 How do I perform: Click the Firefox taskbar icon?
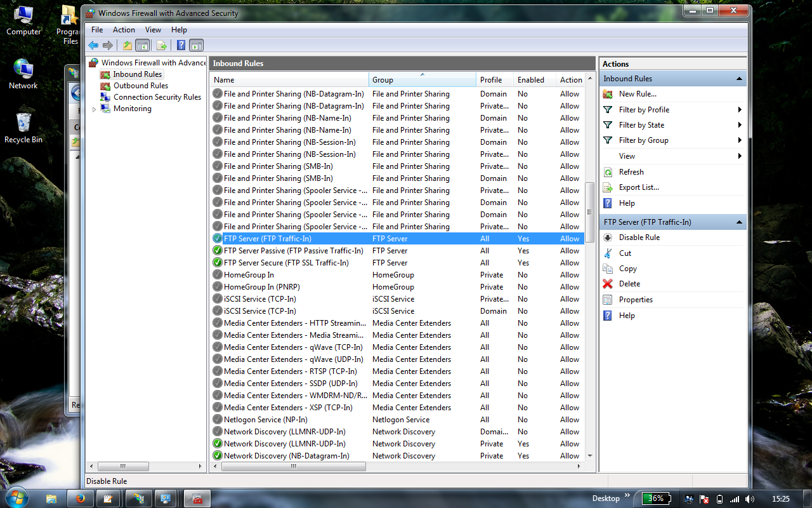pyautogui.click(x=80, y=498)
